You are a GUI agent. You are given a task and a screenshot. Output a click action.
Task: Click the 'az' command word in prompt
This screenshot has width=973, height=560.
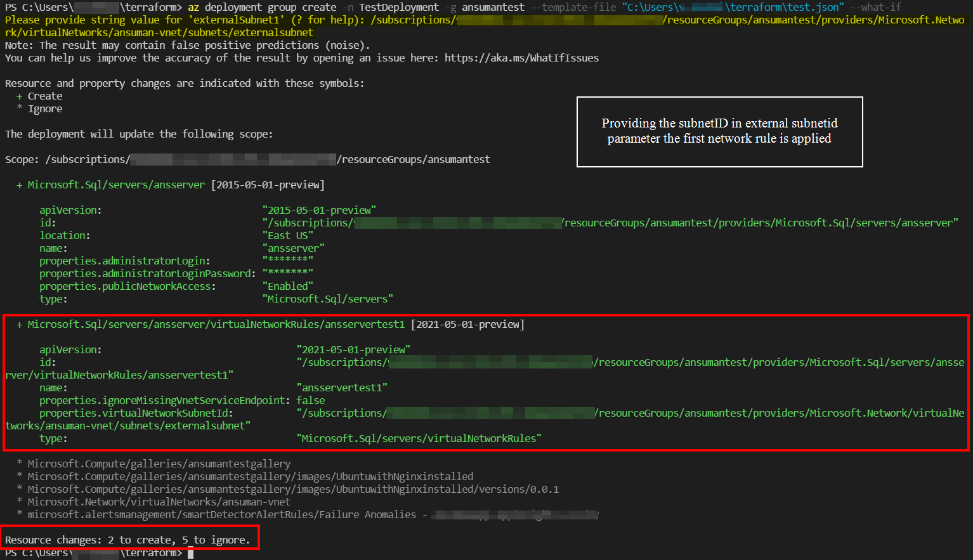click(193, 7)
